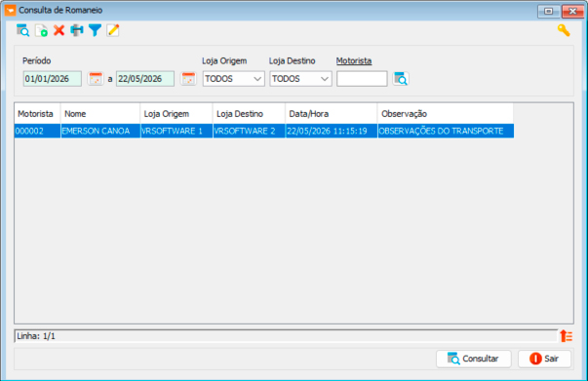The height and width of the screenshot is (381, 588).
Task: Click the start date field 01/01/2026
Action: tap(52, 79)
